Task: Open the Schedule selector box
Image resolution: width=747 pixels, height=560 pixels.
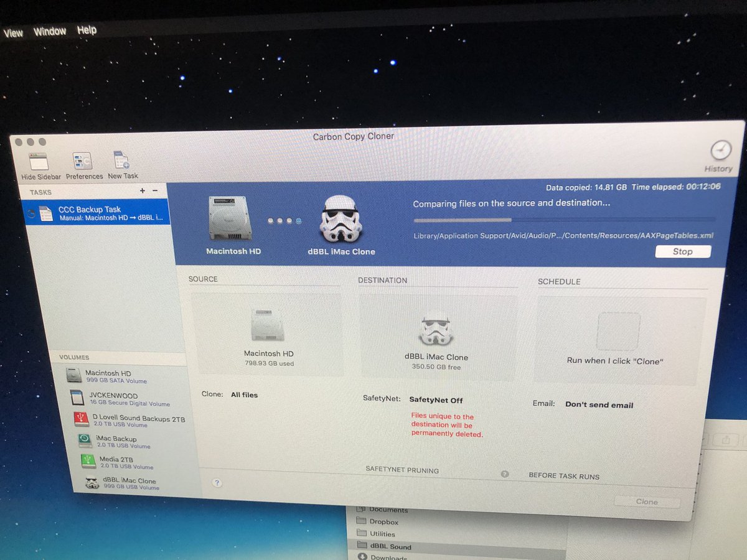Action: pyautogui.click(x=621, y=340)
